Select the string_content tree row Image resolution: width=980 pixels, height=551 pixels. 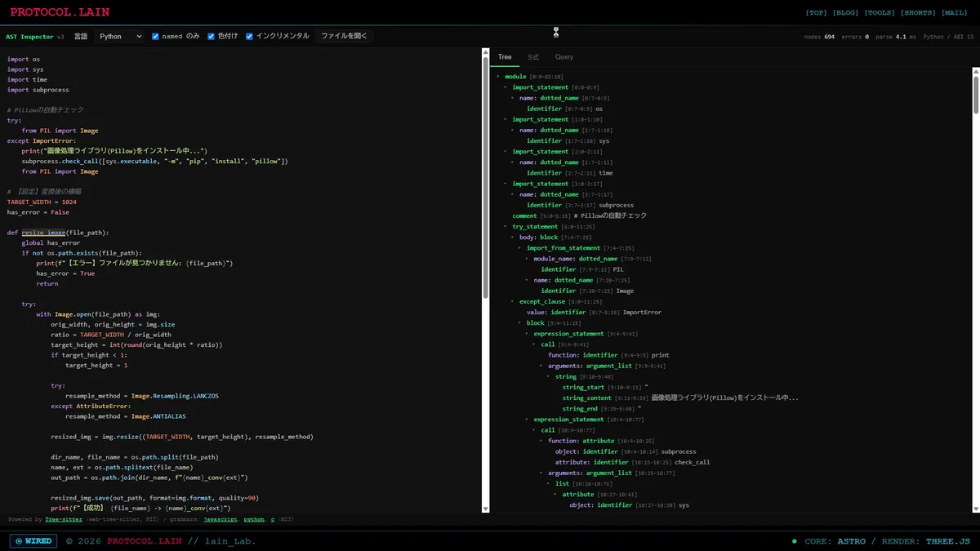click(679, 398)
